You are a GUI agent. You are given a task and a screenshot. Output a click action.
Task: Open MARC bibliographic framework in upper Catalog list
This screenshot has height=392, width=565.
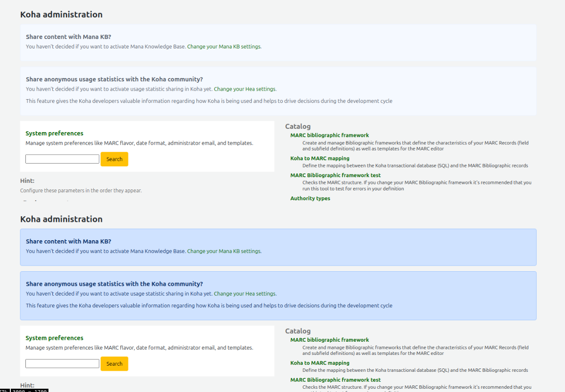pos(329,135)
